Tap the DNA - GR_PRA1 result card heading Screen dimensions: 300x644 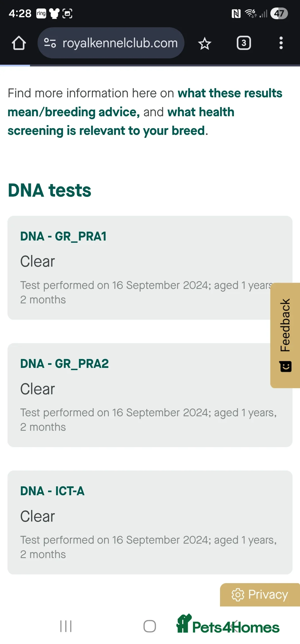[x=63, y=236]
